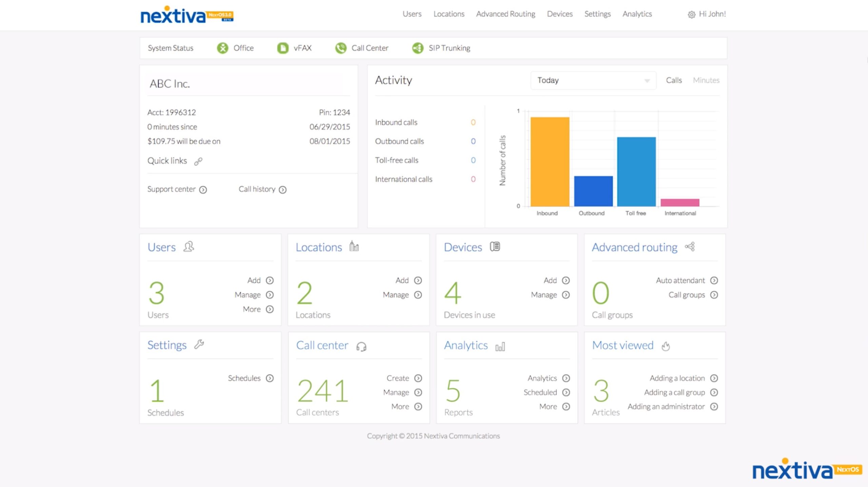868x487 pixels.
Task: Click the SIP Trunking status icon
Action: pos(418,48)
